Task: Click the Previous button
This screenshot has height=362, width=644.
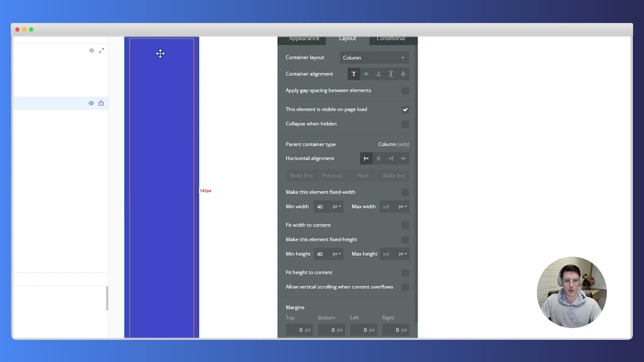Action: (x=332, y=175)
